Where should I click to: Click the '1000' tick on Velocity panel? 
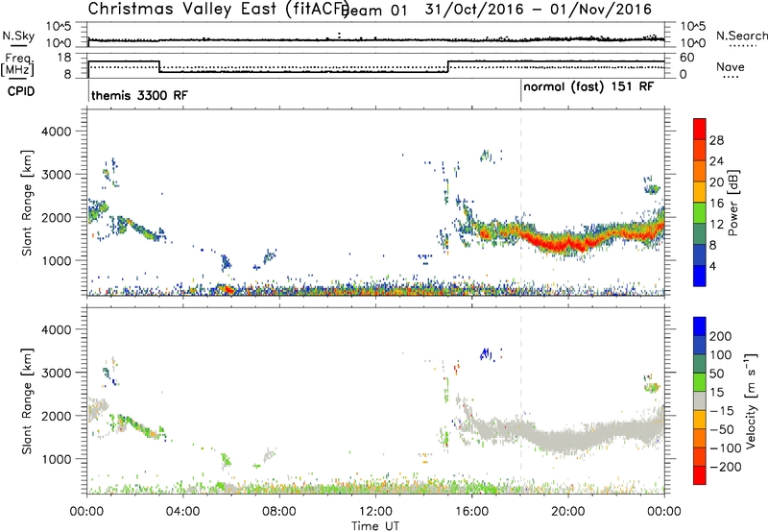coord(56,459)
